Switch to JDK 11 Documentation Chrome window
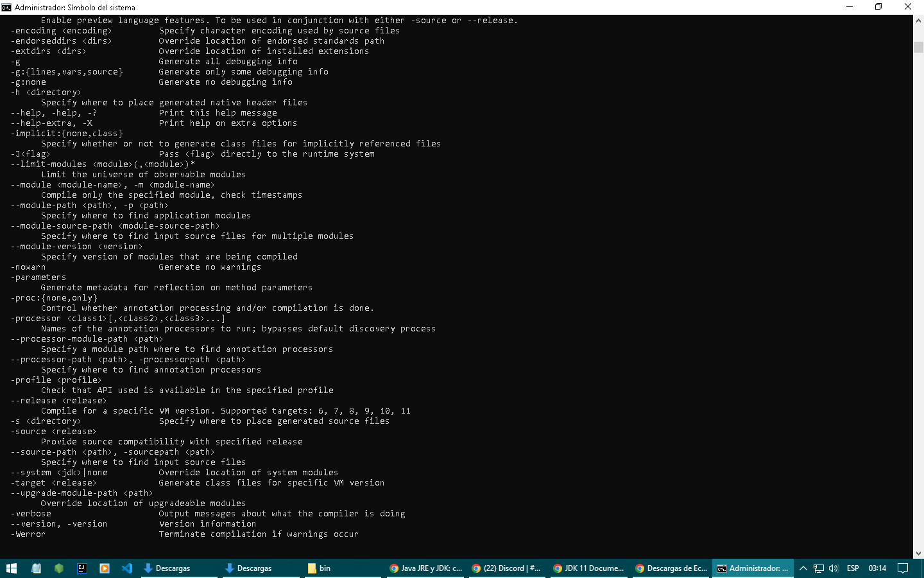 tap(589, 568)
